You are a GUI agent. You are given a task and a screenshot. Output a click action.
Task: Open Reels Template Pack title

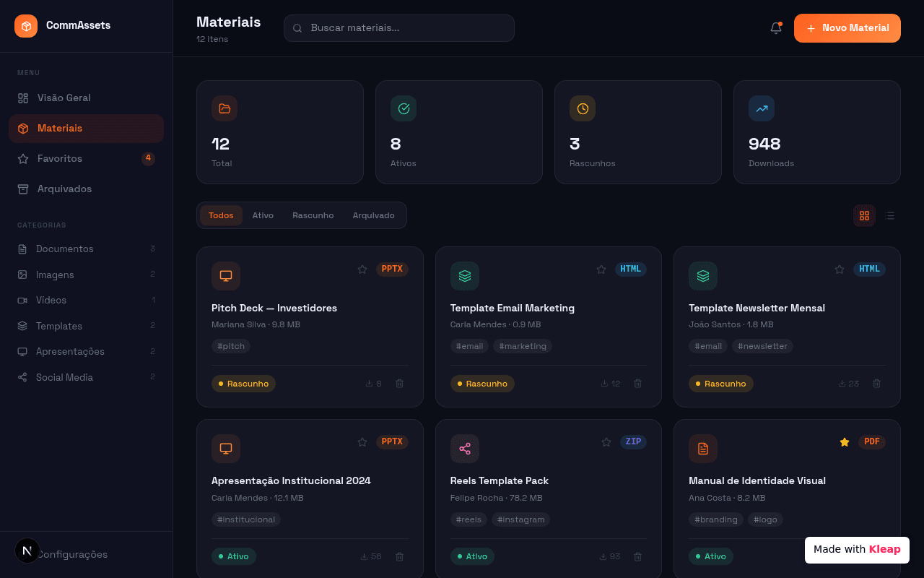(x=500, y=480)
